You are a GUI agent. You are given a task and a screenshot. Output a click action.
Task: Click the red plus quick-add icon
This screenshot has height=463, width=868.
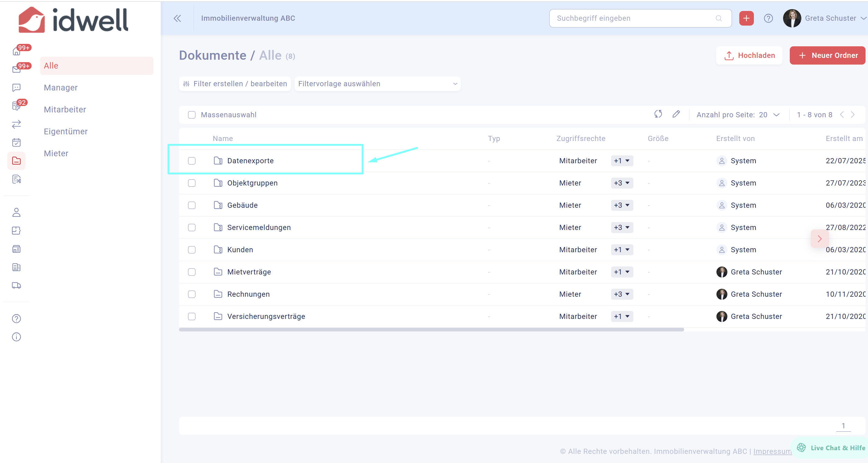[746, 18]
